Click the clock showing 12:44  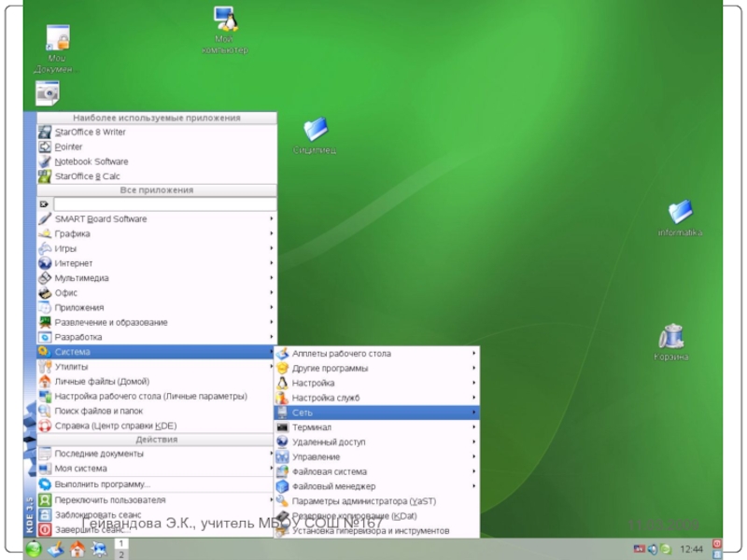coord(692,550)
